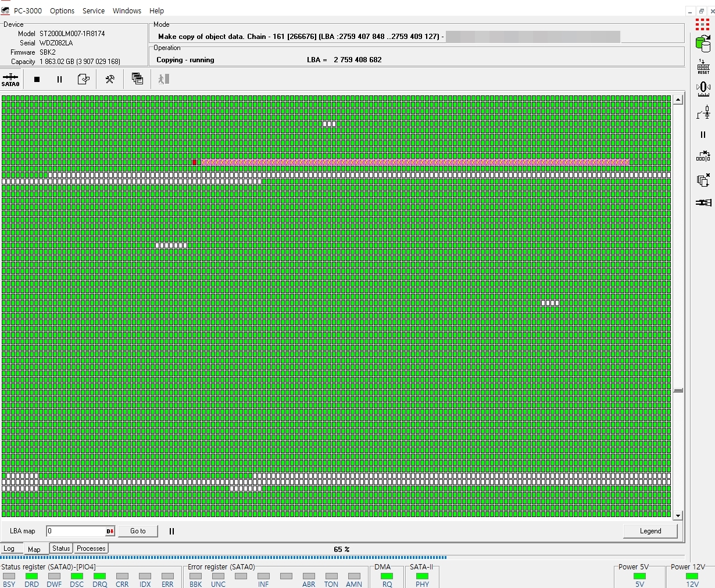This screenshot has width=715, height=588.
Task: Click the CRR status indicator
Action: pos(122,576)
